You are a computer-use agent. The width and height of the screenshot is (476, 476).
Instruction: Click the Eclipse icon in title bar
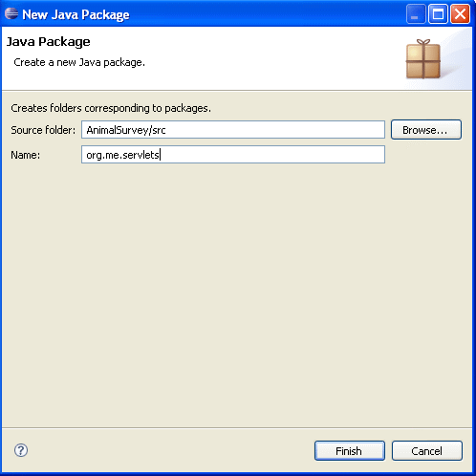click(11, 13)
